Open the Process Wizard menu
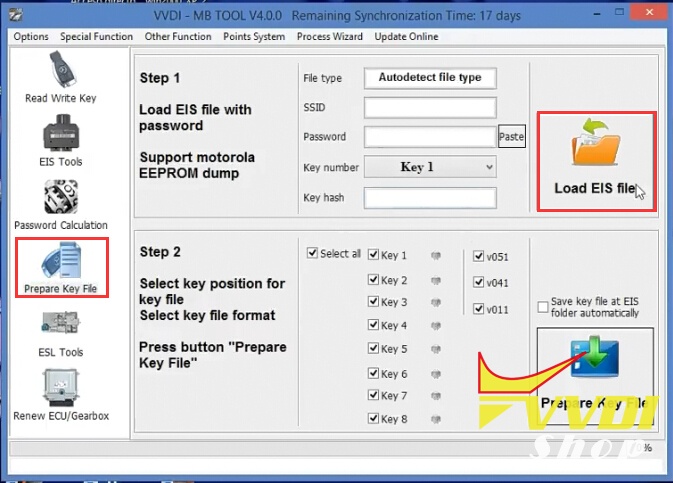 coord(330,36)
